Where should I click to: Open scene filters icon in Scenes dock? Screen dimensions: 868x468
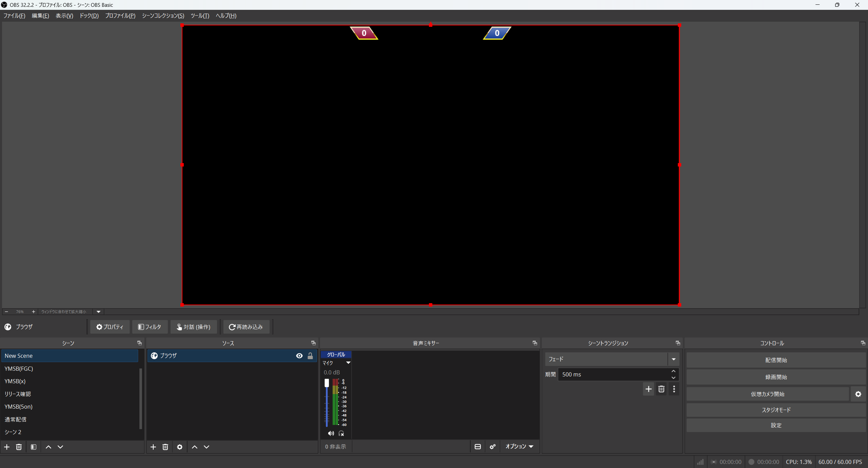click(34, 447)
